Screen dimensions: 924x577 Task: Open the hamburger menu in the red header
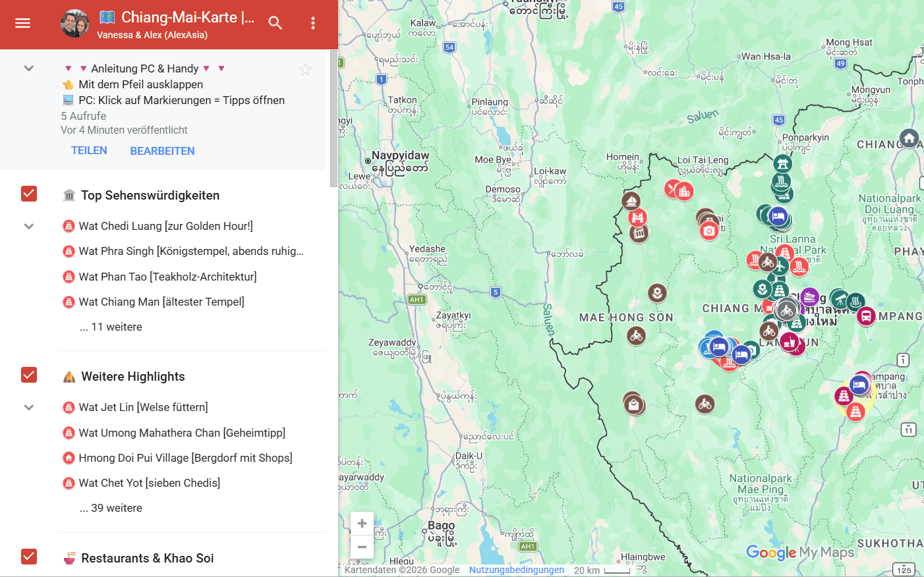(x=22, y=23)
